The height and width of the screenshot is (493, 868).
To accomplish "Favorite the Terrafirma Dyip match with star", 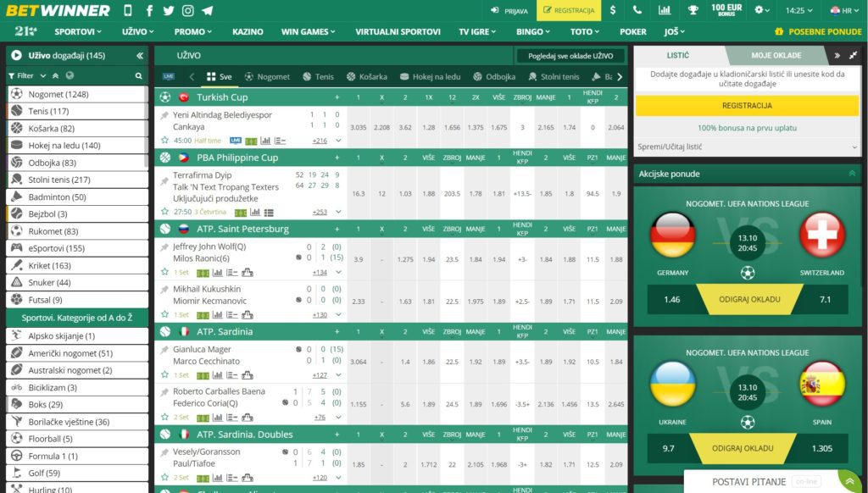I will [x=164, y=212].
